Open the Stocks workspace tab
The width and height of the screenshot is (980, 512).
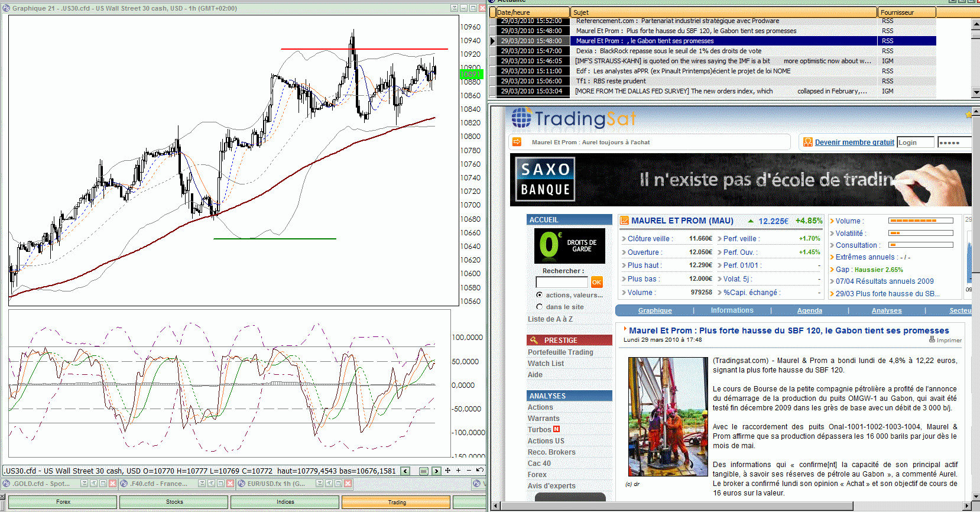174,502
